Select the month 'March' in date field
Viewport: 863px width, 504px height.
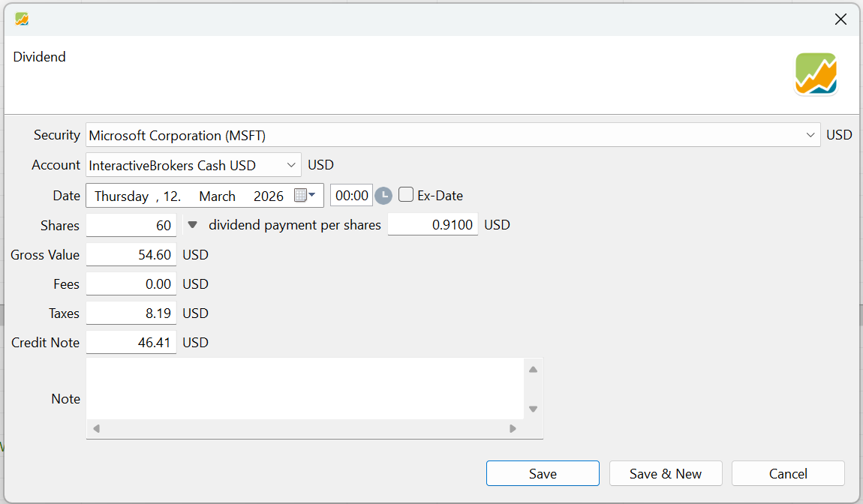pyautogui.click(x=218, y=196)
